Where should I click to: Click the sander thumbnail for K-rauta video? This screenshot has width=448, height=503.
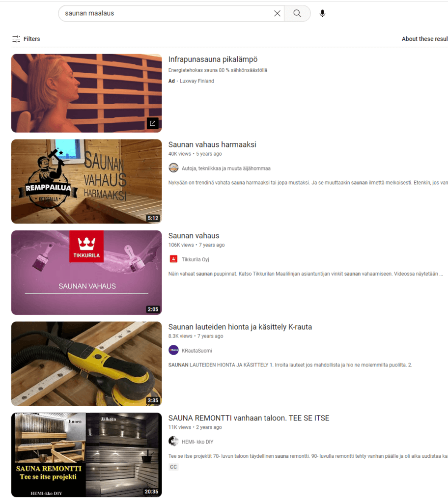point(86,363)
